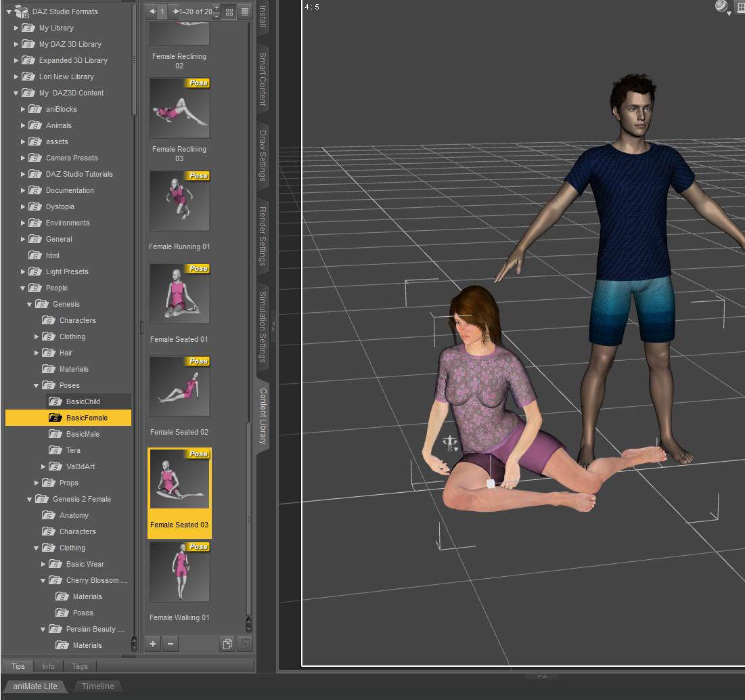Screen dimensions: 745x700
Task: Expand the My Library folder
Action: 16,28
